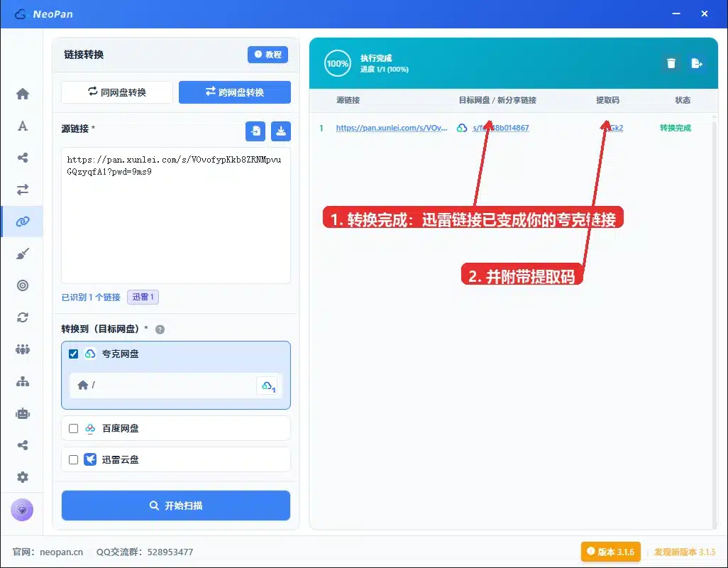Click the 执行完成 status title
Image resolution: width=728 pixels, height=568 pixels.
376,58
